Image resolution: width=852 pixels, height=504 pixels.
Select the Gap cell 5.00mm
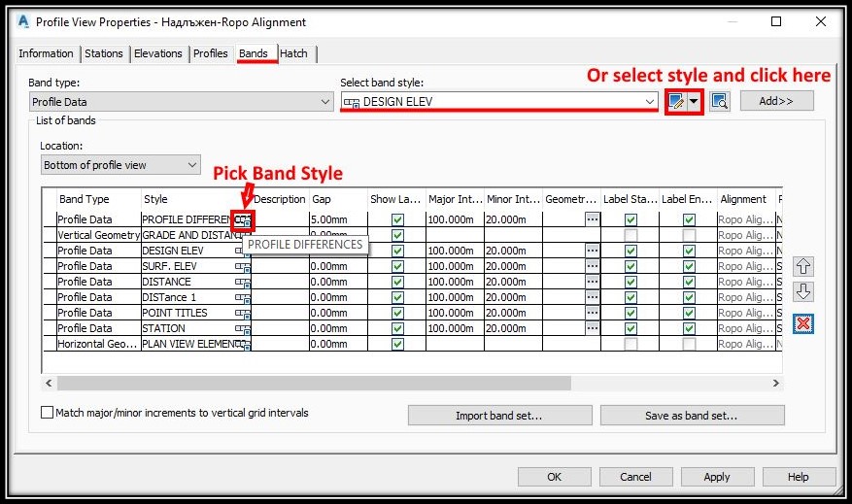338,220
